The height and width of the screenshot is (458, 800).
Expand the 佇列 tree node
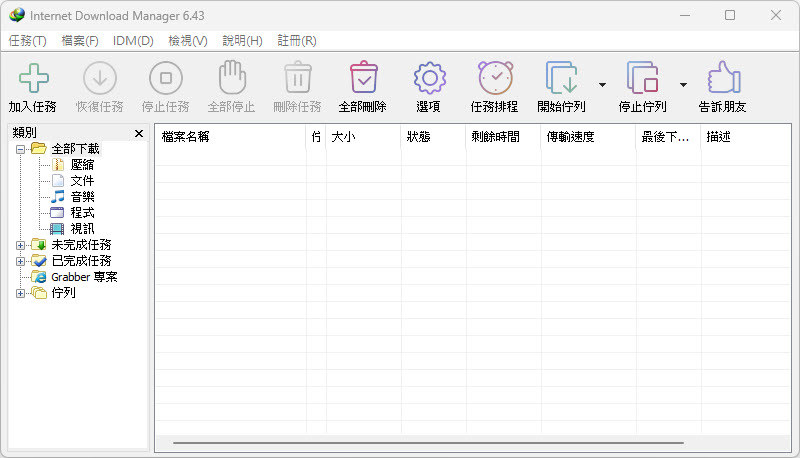(20, 293)
